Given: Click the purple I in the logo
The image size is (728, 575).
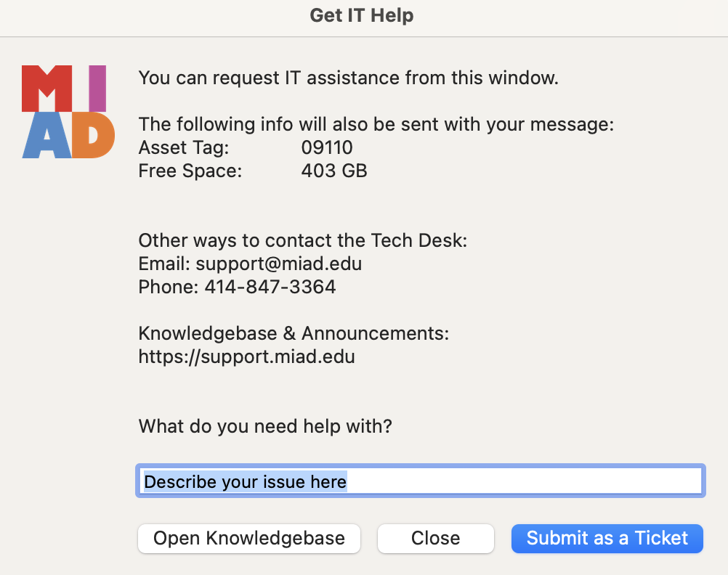Looking at the screenshot, I should 97,88.
